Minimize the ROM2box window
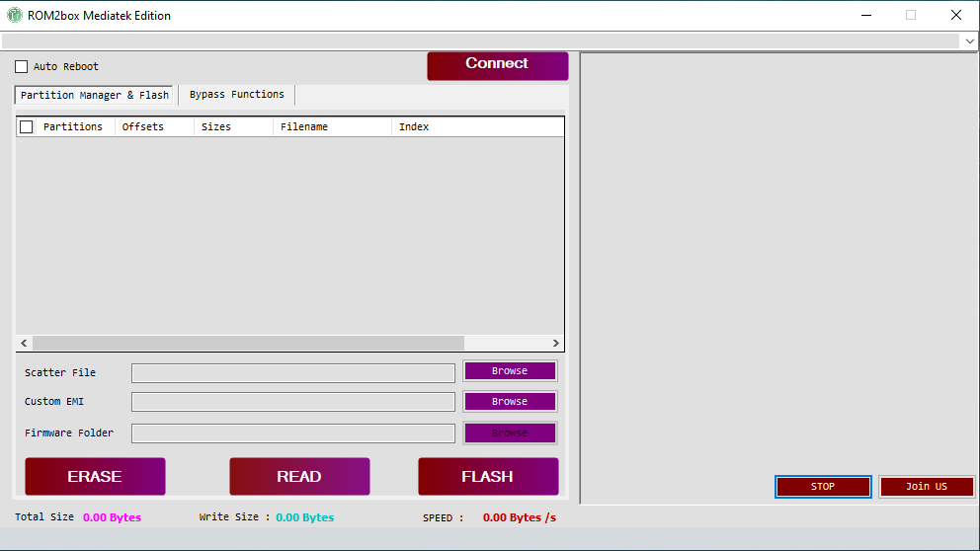 click(x=866, y=15)
